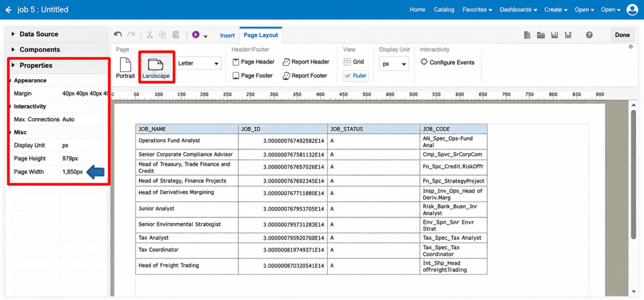
Task: Click the user profile avatar icon
Action: (x=633, y=10)
